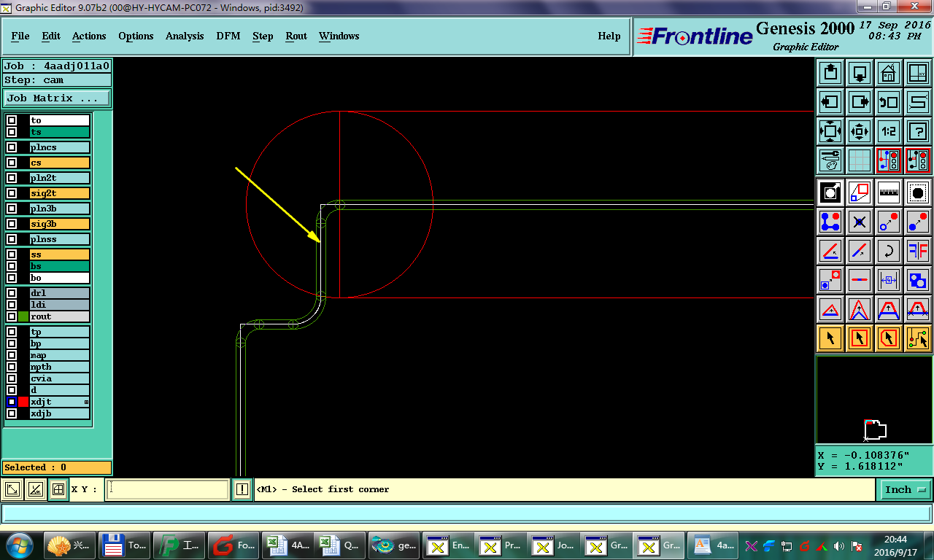Select the ruler measure tool
The image size is (934, 560).
coord(888,193)
